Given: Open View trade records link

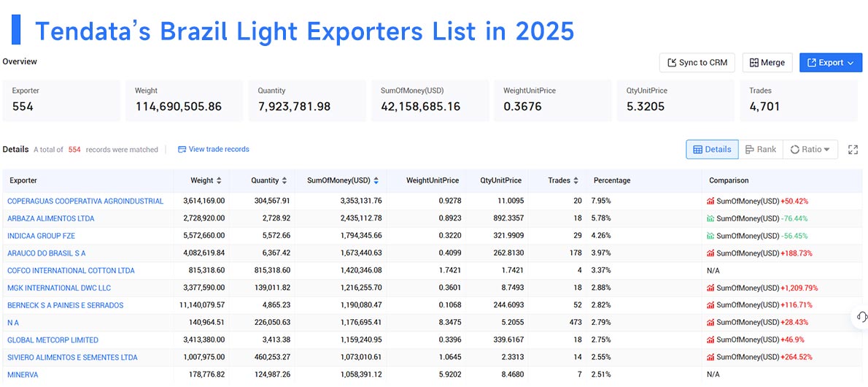Looking at the screenshot, I should tap(219, 149).
